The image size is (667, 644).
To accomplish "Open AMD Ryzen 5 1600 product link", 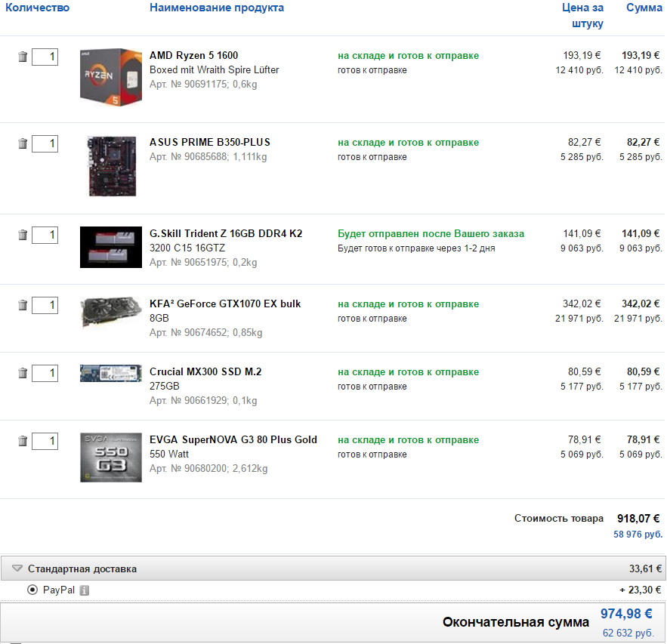I will [x=193, y=55].
